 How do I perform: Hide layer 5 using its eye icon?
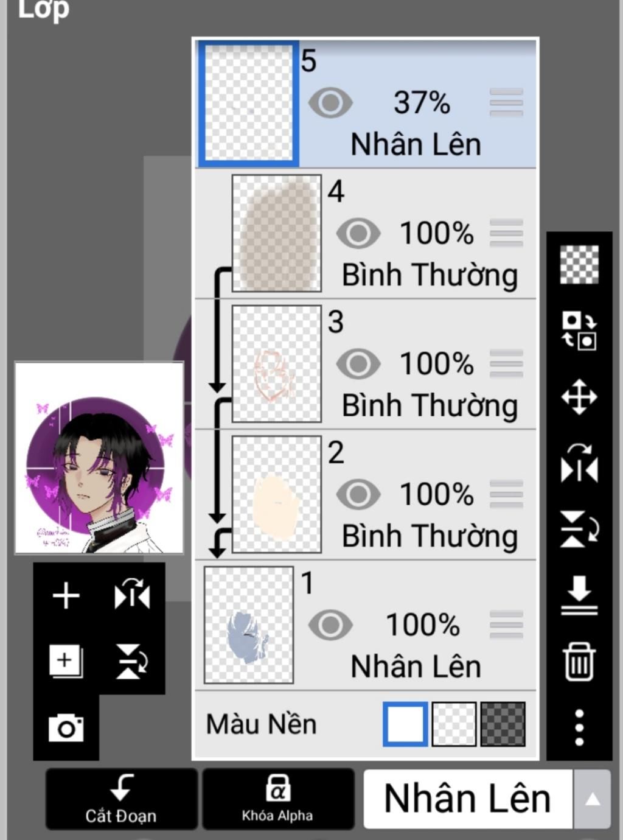(330, 102)
